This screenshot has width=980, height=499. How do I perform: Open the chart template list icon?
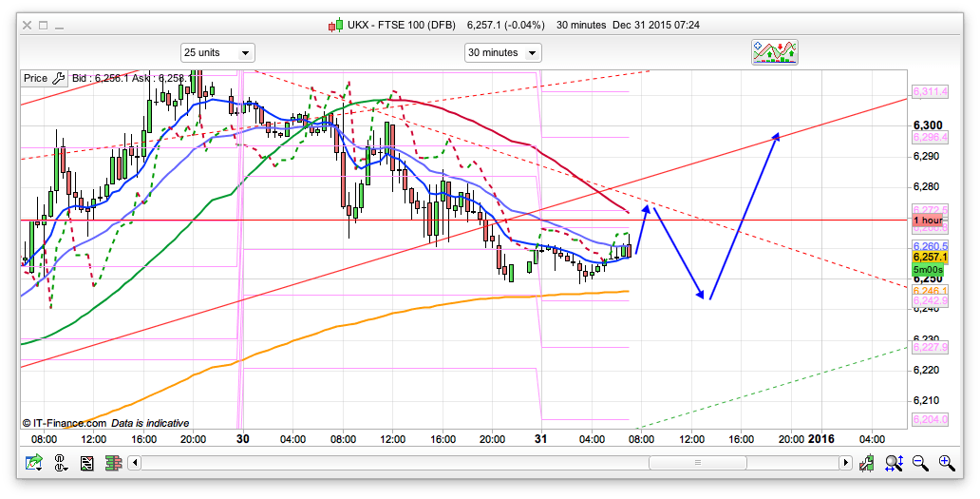[86, 463]
